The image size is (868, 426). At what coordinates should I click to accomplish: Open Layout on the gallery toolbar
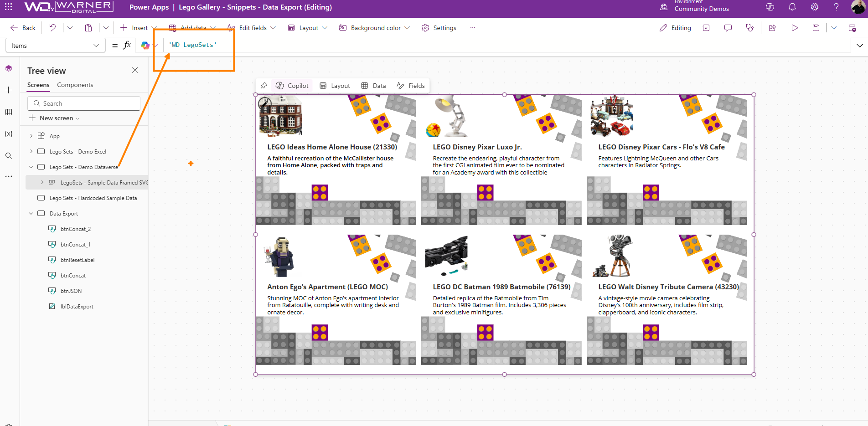tap(335, 86)
